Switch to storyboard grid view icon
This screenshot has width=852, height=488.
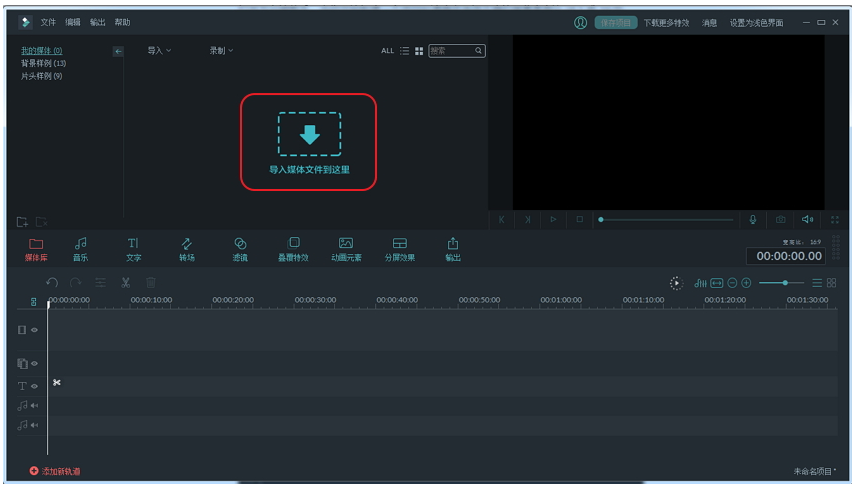pyautogui.click(x=831, y=283)
